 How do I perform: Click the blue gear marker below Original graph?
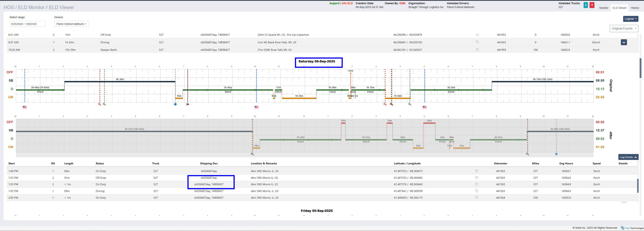175,104
